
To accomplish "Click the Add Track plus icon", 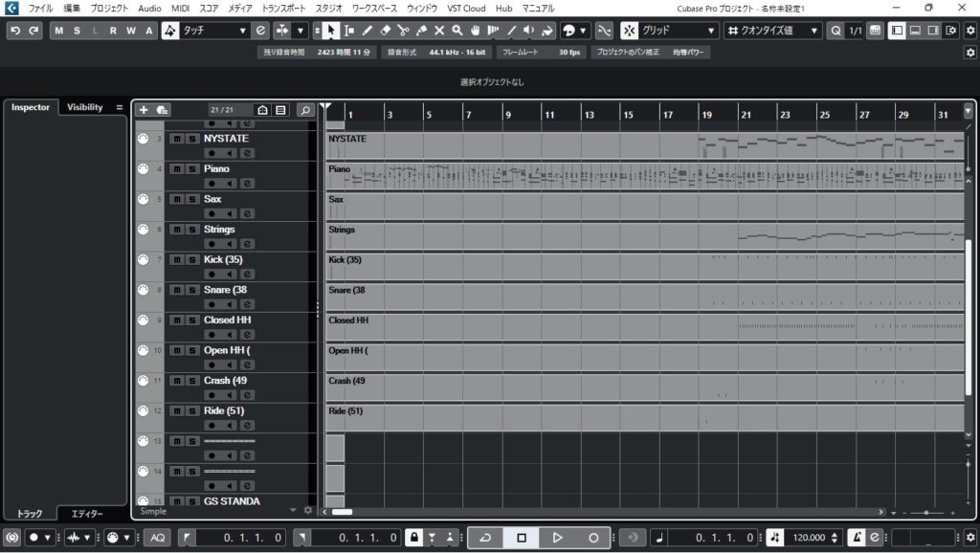I will (x=144, y=110).
